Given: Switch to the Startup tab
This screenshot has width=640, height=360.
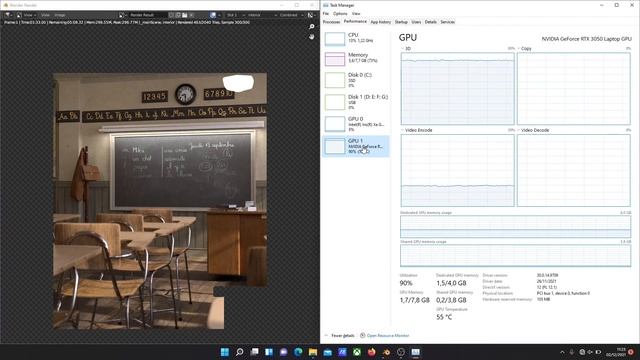Looking at the screenshot, I should point(401,22).
